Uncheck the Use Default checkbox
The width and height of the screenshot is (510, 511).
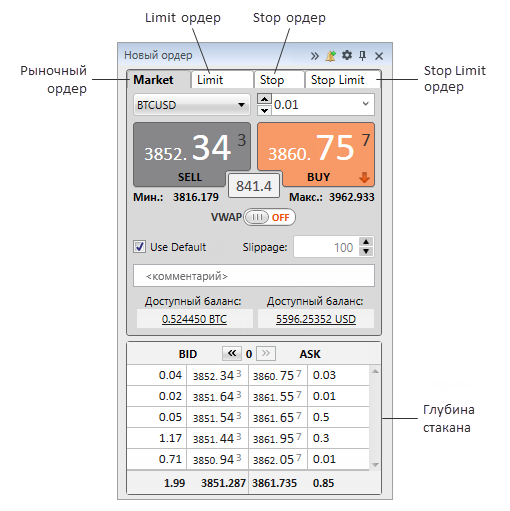pyautogui.click(x=139, y=247)
